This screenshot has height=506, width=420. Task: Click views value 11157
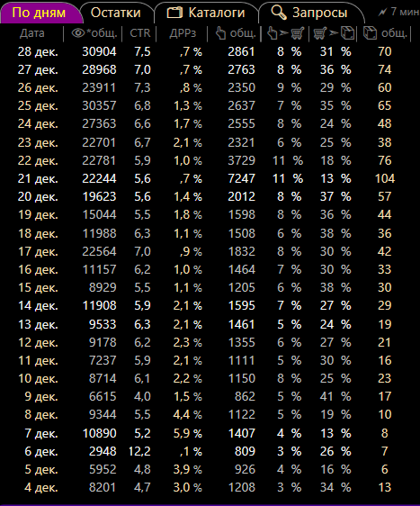(x=99, y=270)
